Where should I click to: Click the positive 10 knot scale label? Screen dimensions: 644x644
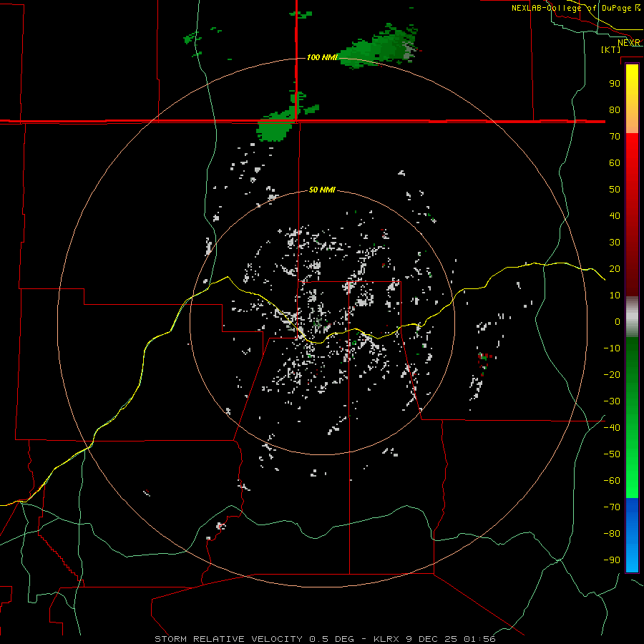pos(615,296)
